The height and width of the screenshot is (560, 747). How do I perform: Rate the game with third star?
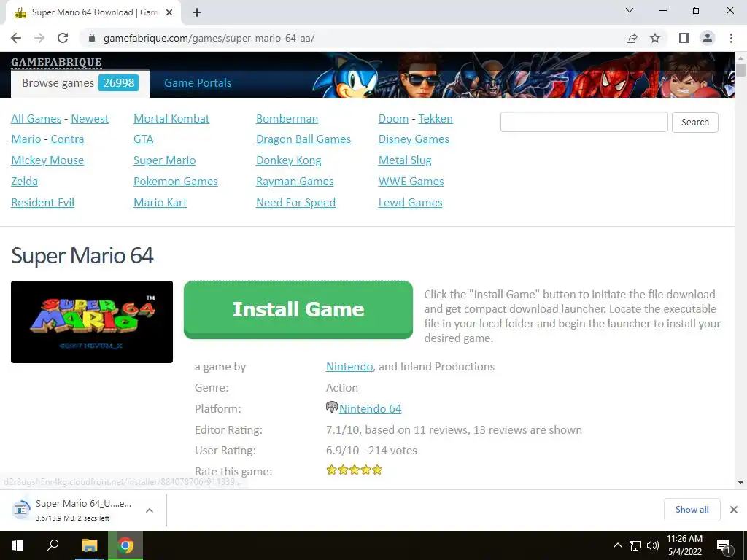click(x=355, y=470)
